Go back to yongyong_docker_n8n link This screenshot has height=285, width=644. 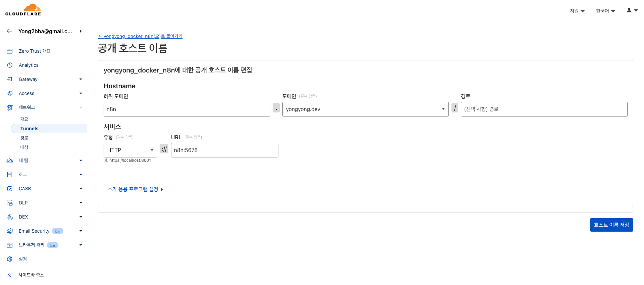[140, 36]
